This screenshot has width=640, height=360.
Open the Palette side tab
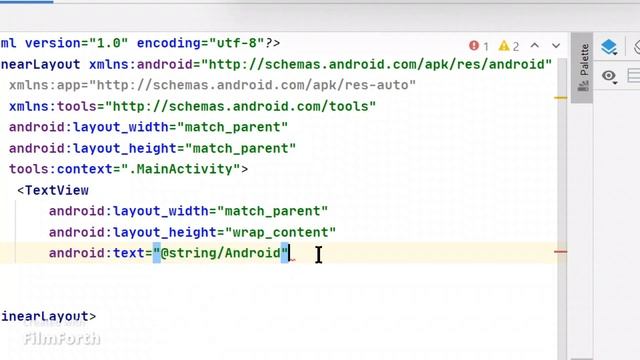tap(583, 67)
